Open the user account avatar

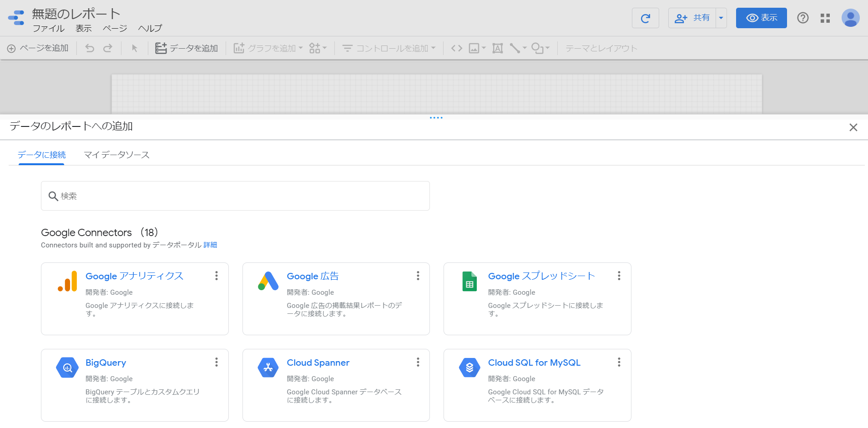pyautogui.click(x=850, y=18)
